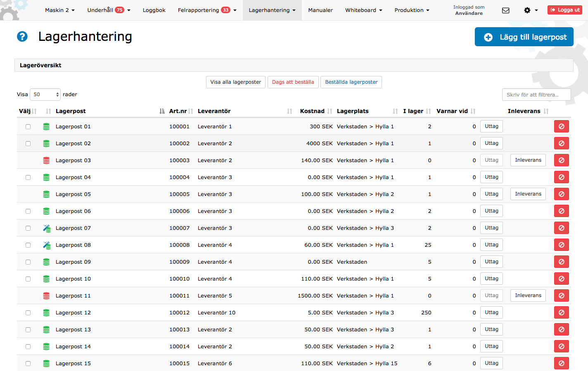
Task: Click the blue help question mark icon
Action: click(x=22, y=37)
